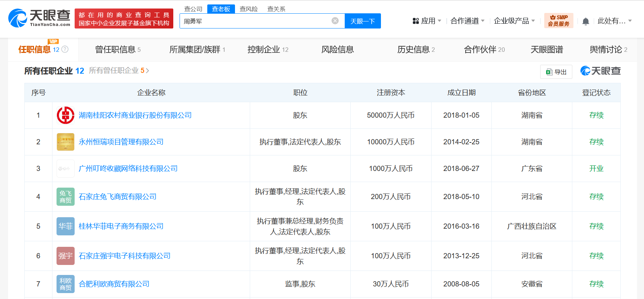
Task: Open 湖南桂阳农村商业银行股份有限公司 link
Action: coord(135,115)
